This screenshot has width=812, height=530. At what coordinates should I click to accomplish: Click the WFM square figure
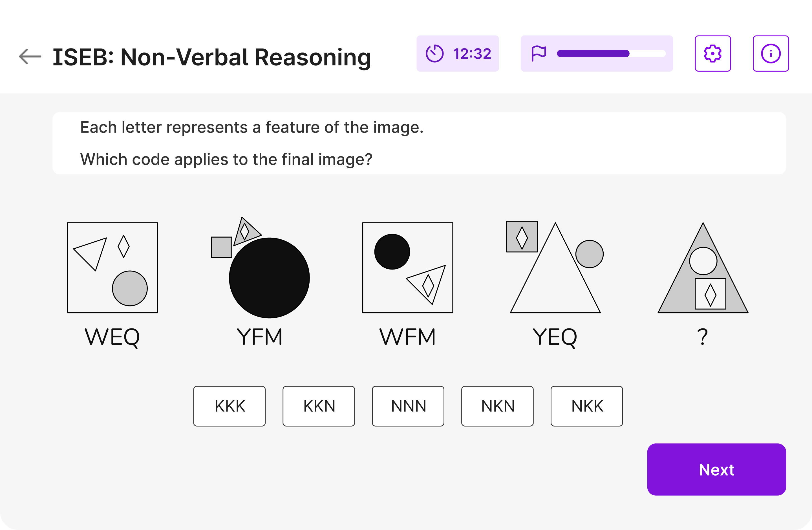pyautogui.click(x=408, y=268)
